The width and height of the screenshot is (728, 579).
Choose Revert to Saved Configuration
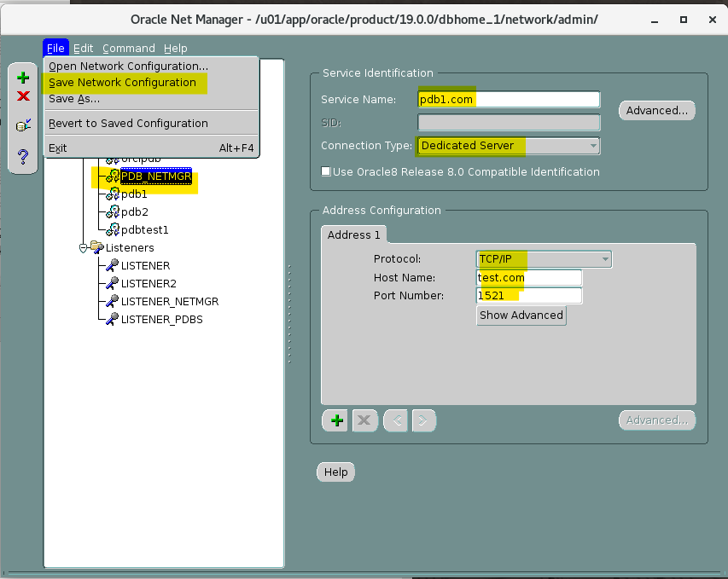tap(151, 124)
